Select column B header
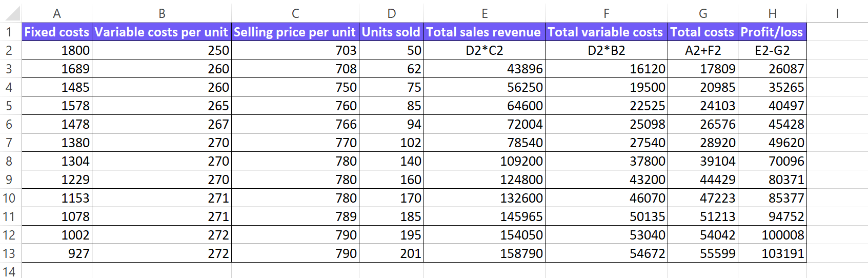Image resolution: width=868 pixels, height=278 pixels. 162,13
